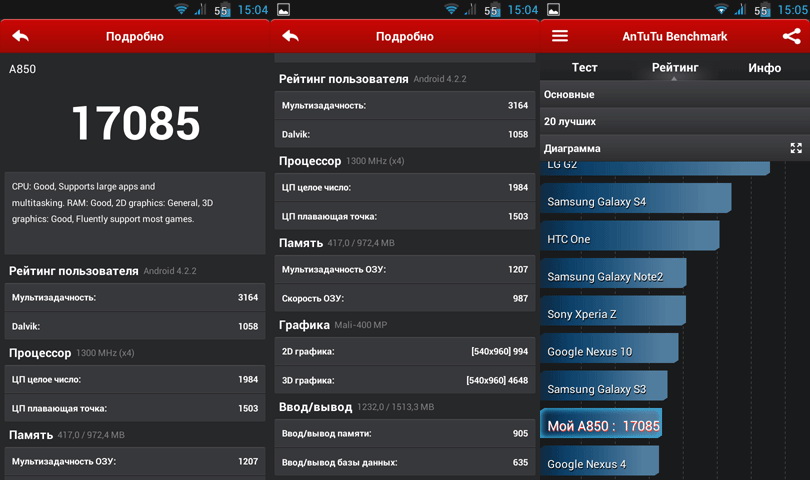Tap the picture notification icon on the middle screen's status bar
This screenshot has height=480, width=810.
pyautogui.click(x=283, y=9)
